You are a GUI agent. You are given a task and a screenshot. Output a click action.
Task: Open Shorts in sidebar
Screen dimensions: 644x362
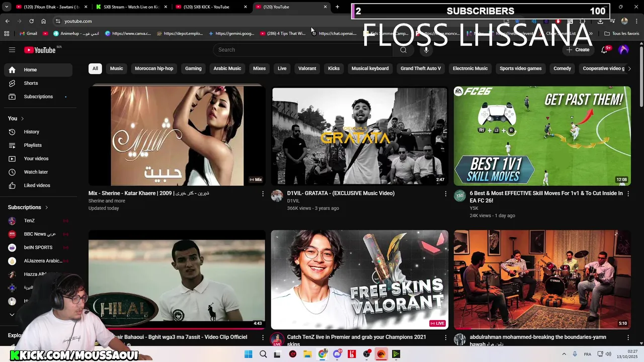38,83
